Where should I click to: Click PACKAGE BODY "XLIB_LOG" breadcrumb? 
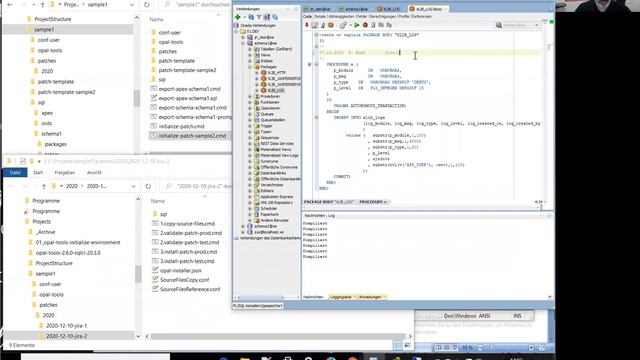[x=329, y=202]
